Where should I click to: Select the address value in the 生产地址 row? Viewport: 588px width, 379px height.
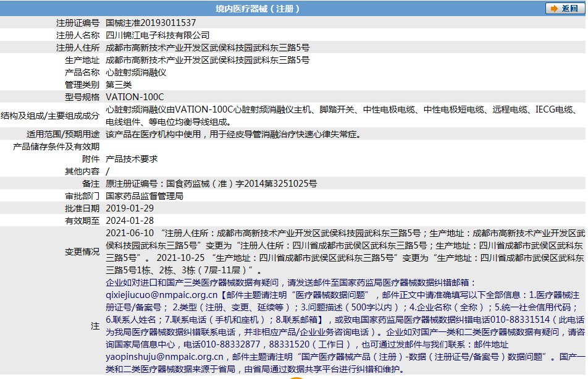pos(208,60)
